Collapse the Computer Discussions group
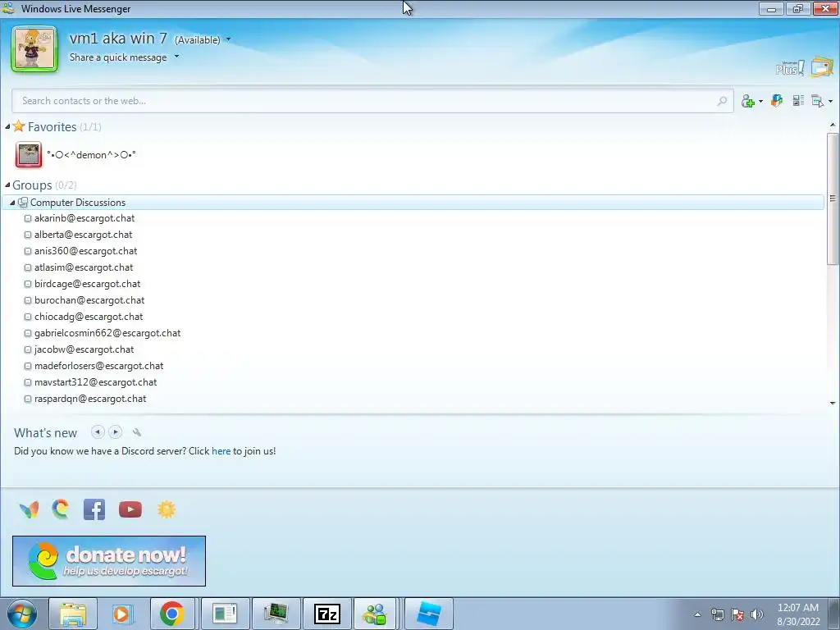 pos(12,203)
